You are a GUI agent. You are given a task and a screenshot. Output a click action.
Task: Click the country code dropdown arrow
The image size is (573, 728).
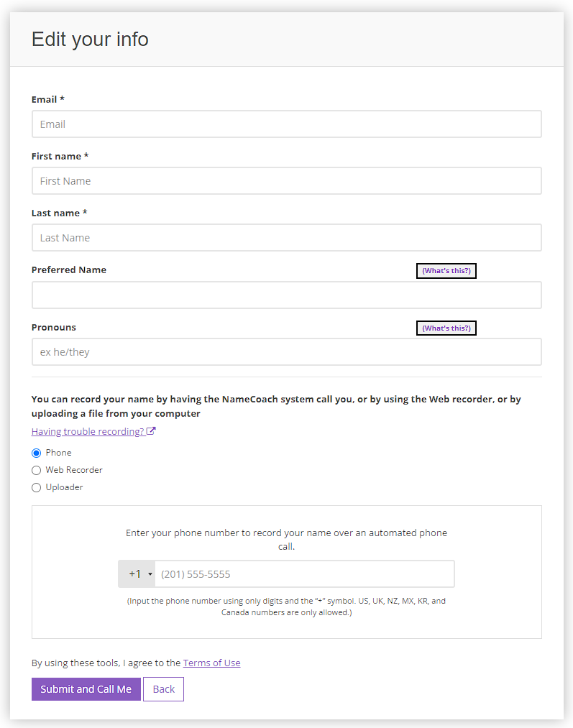150,574
